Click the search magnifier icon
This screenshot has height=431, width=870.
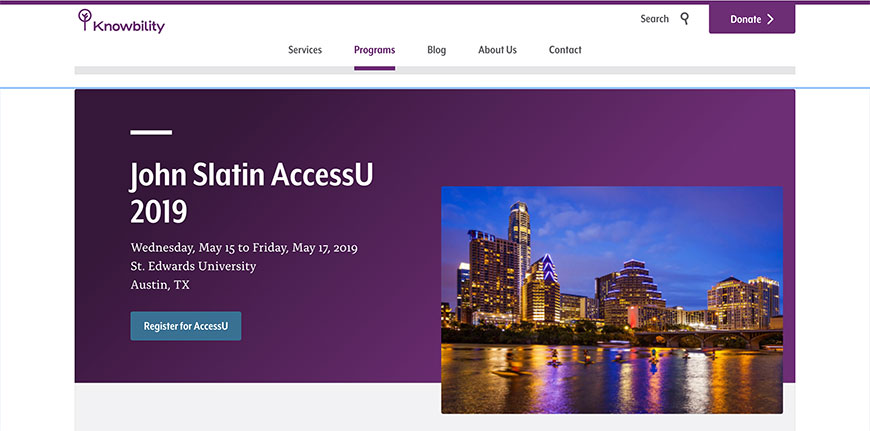[685, 18]
